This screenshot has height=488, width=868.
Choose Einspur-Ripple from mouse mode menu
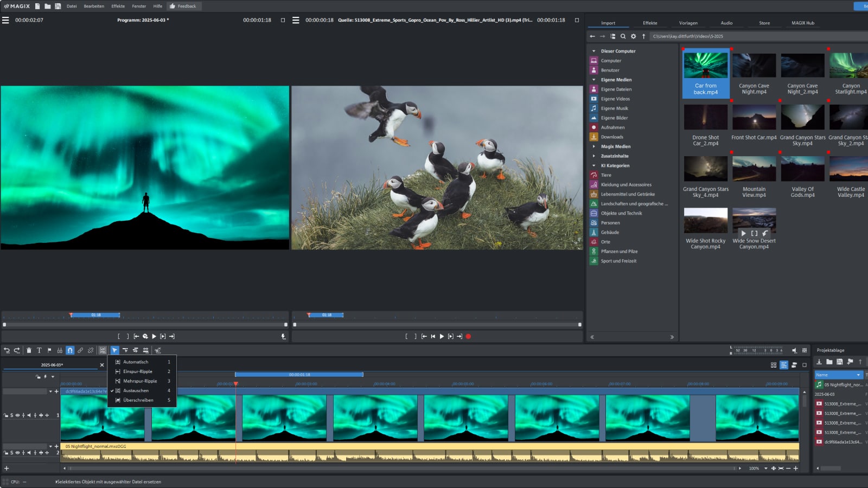[138, 371]
